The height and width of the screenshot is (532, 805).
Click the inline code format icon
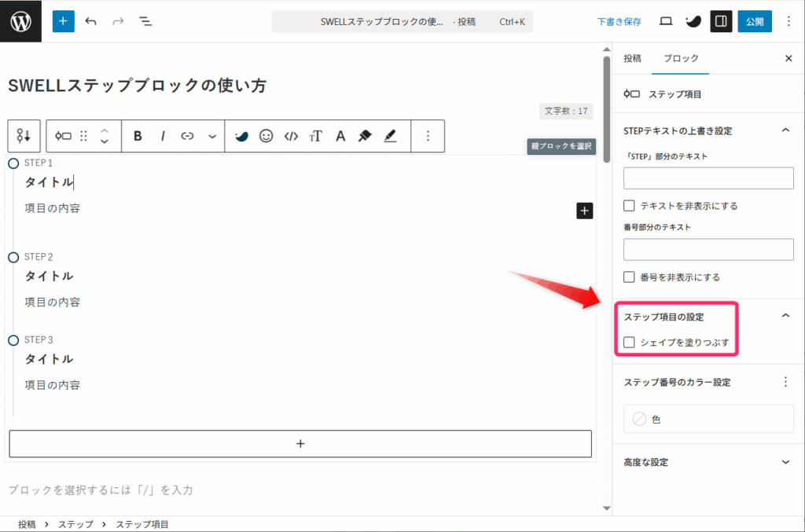pyautogui.click(x=291, y=136)
